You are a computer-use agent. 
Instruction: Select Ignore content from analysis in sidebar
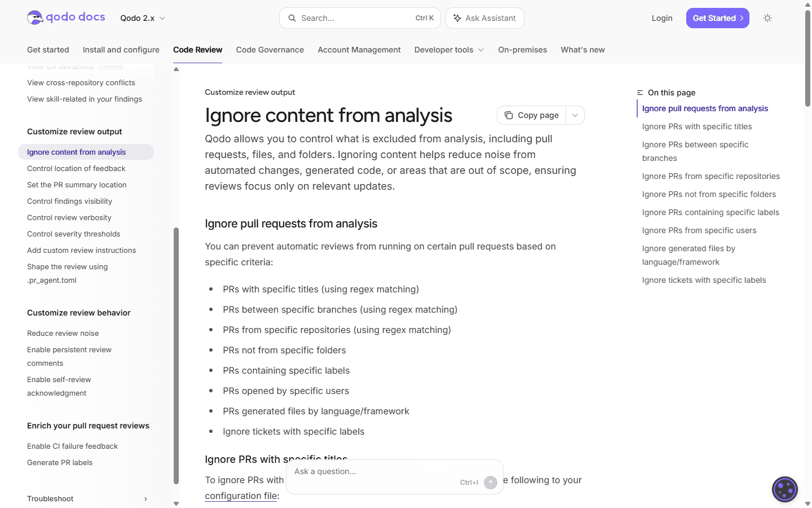(86, 152)
